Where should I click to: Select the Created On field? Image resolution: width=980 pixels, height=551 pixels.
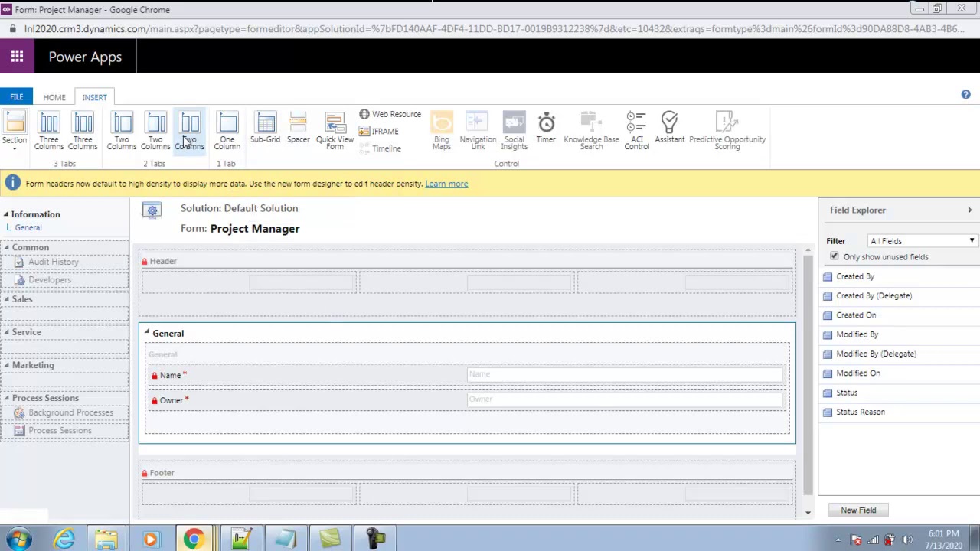(856, 315)
